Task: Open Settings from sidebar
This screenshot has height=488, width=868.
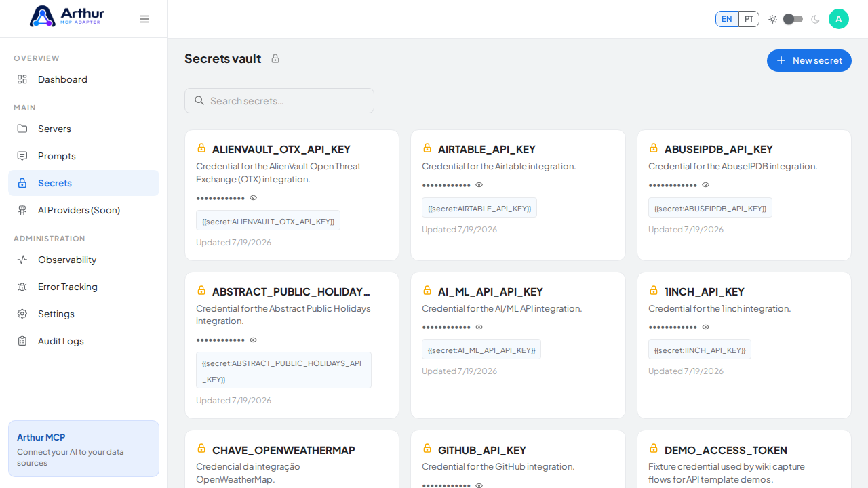Action: [83, 314]
